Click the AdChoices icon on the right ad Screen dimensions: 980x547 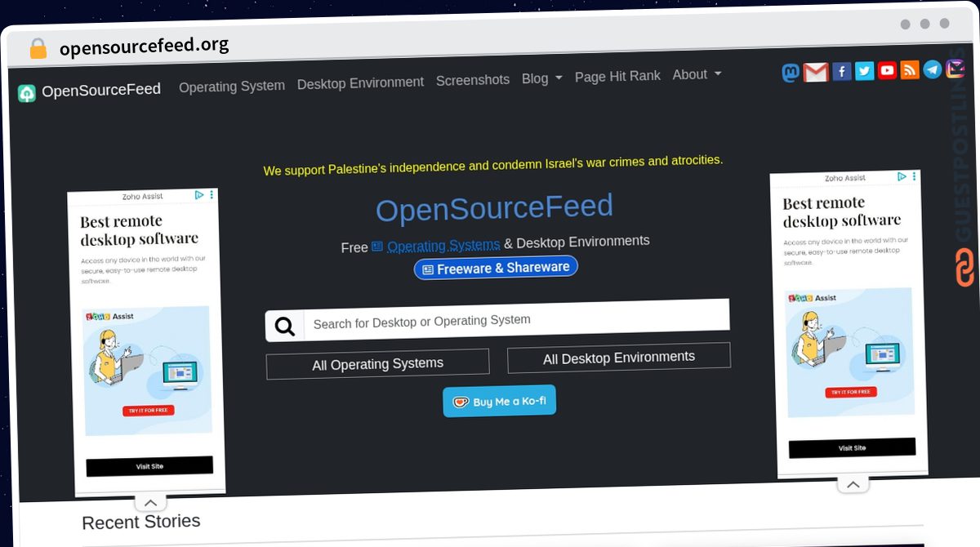coord(902,176)
